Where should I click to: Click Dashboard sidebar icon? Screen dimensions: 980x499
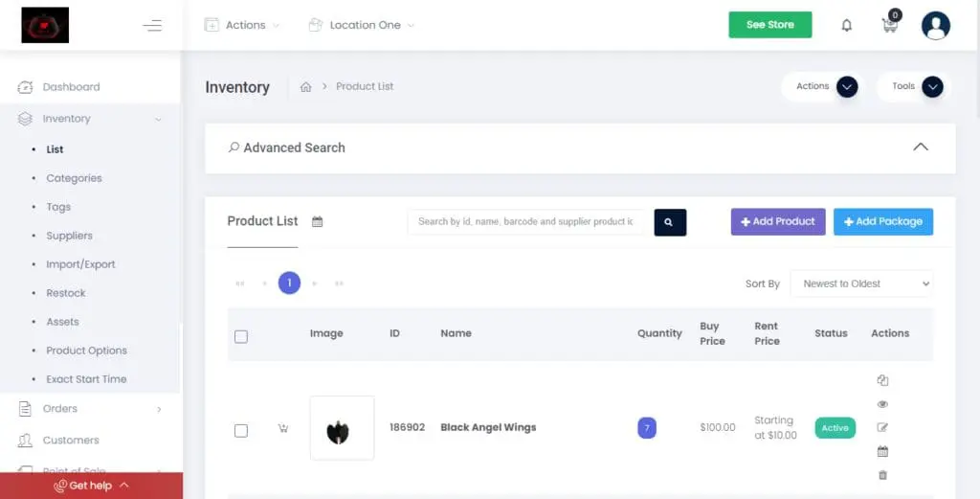pyautogui.click(x=25, y=87)
